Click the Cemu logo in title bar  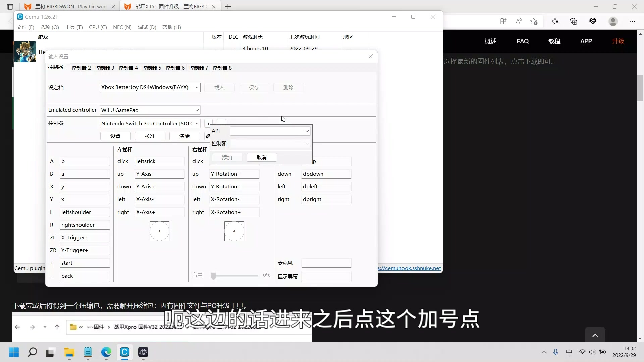[x=20, y=17]
